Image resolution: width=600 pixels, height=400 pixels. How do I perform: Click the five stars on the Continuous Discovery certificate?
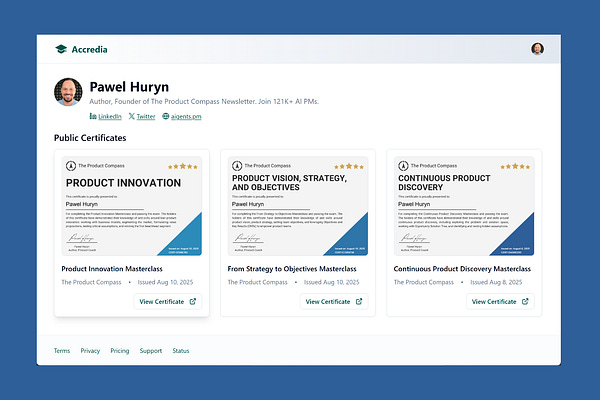pos(515,167)
